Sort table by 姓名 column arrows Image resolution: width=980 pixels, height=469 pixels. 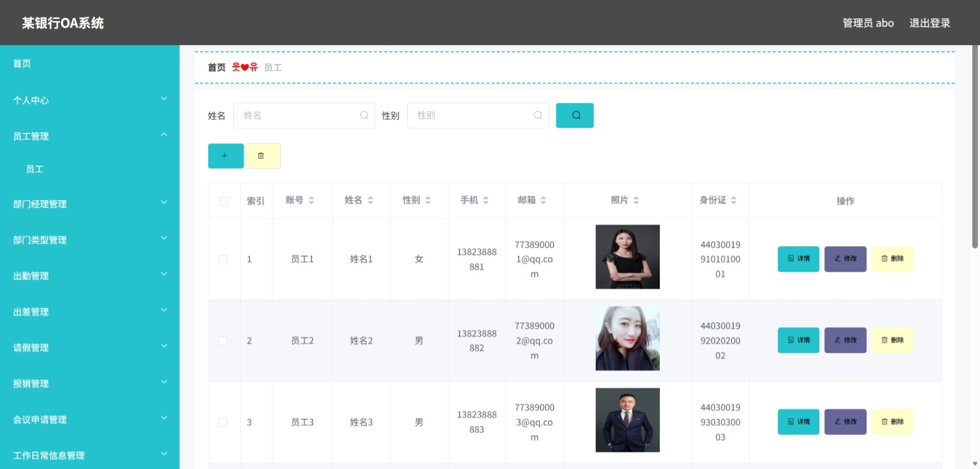(370, 200)
